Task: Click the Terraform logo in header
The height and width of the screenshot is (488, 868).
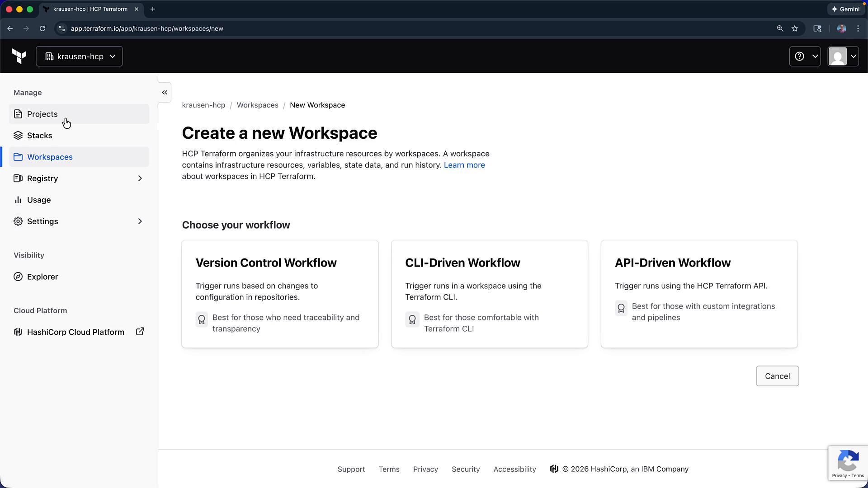Action: 19,56
